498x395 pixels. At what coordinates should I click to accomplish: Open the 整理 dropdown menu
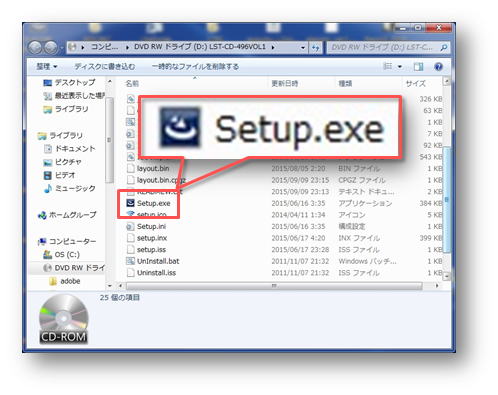[x=46, y=67]
